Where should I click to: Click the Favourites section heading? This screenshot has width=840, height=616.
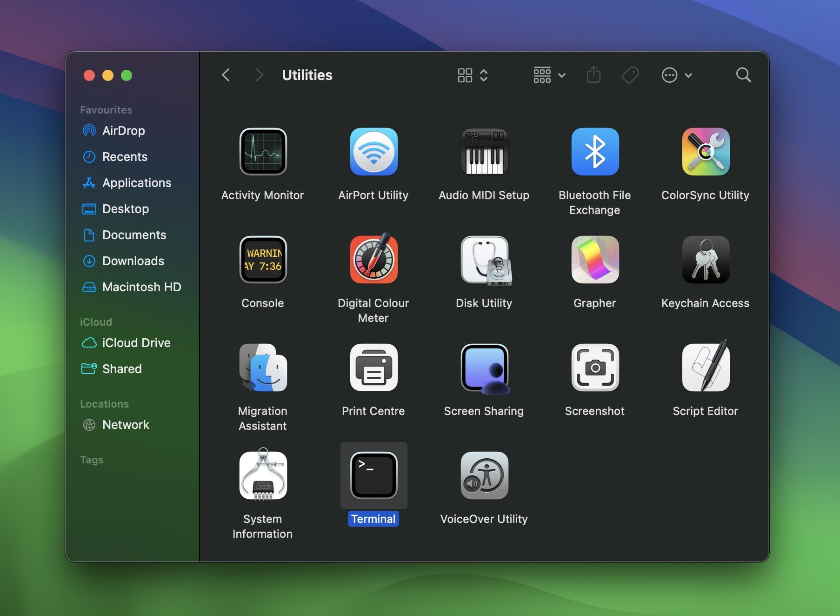[x=106, y=110]
